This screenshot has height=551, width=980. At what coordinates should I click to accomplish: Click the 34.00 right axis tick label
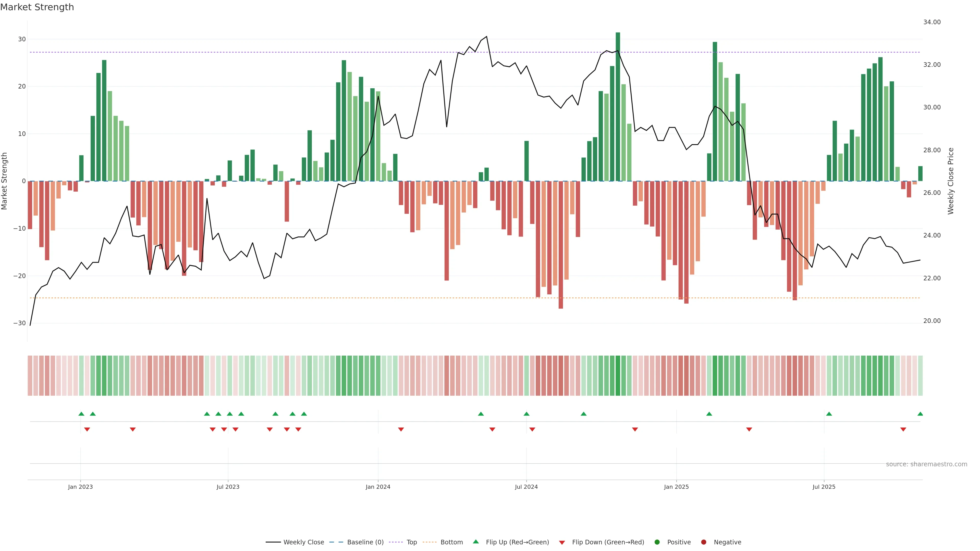(x=932, y=22)
